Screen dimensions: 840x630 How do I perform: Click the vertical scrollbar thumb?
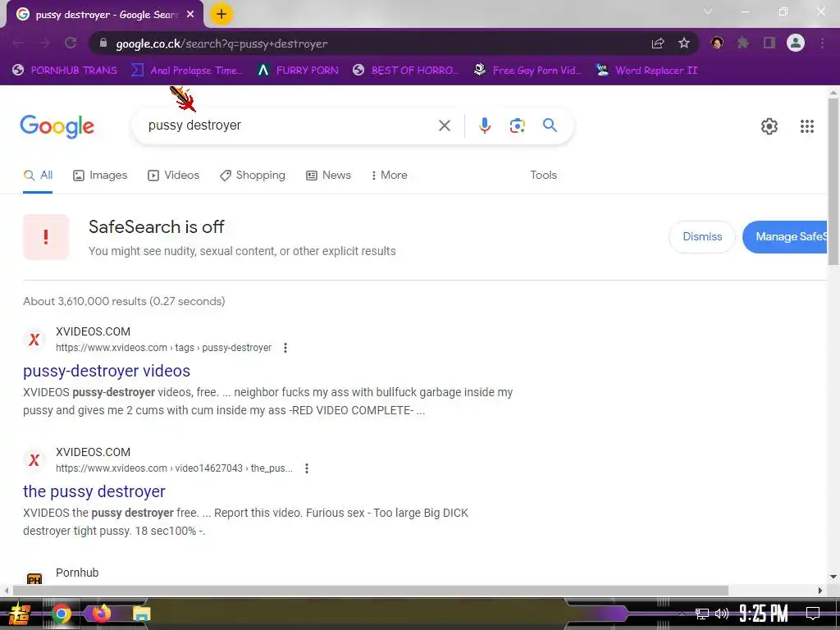click(833, 181)
